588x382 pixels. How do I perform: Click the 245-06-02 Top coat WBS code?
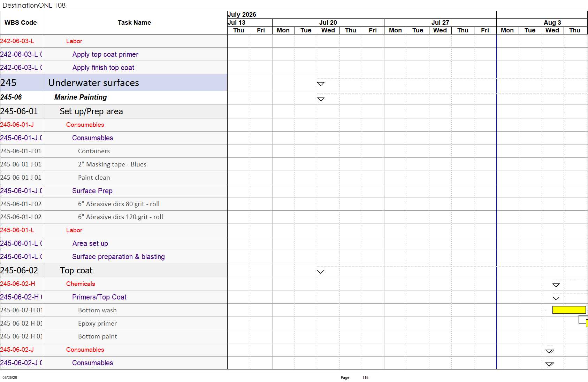19,271
